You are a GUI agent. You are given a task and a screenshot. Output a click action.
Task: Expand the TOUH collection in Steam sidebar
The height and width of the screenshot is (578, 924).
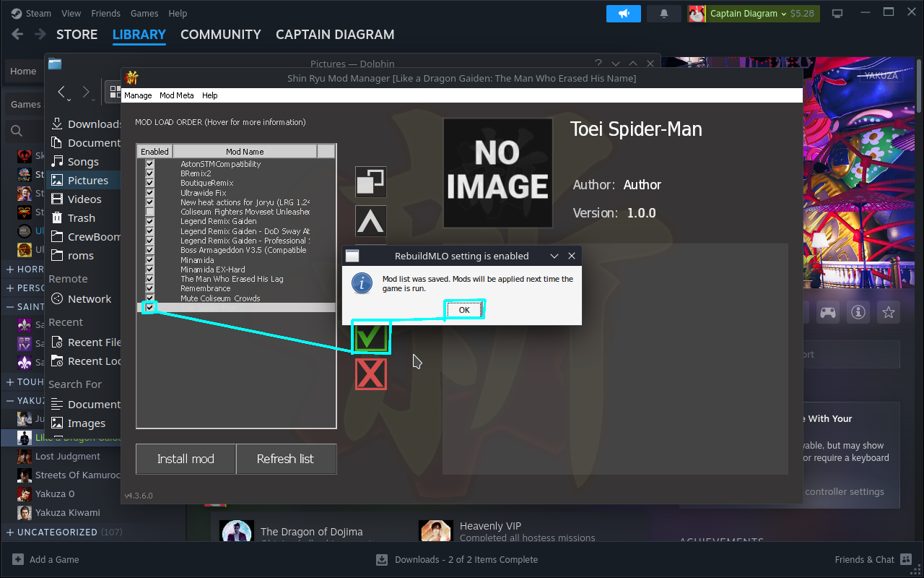(x=10, y=382)
